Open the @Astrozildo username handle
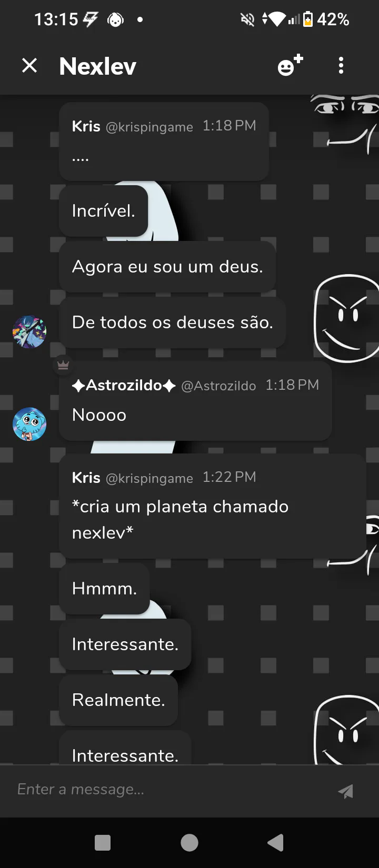 pyautogui.click(x=218, y=386)
